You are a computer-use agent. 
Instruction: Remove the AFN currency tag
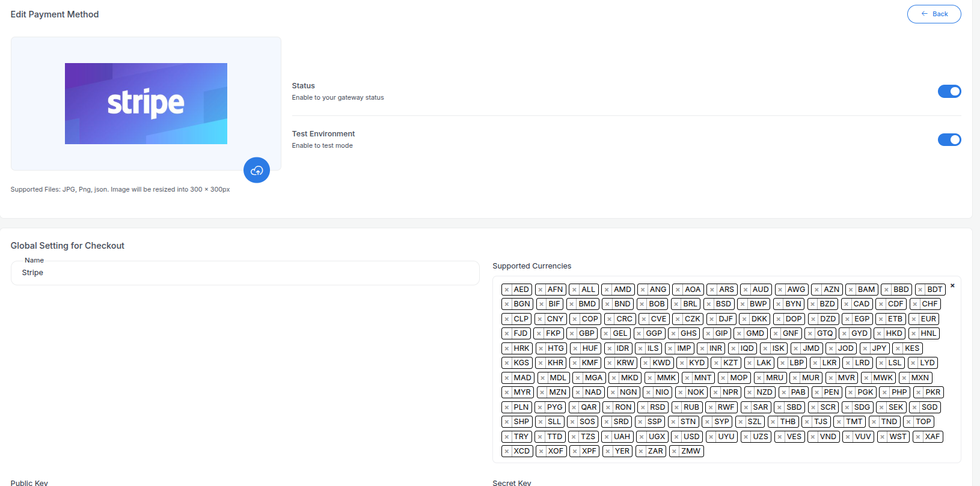541,290
